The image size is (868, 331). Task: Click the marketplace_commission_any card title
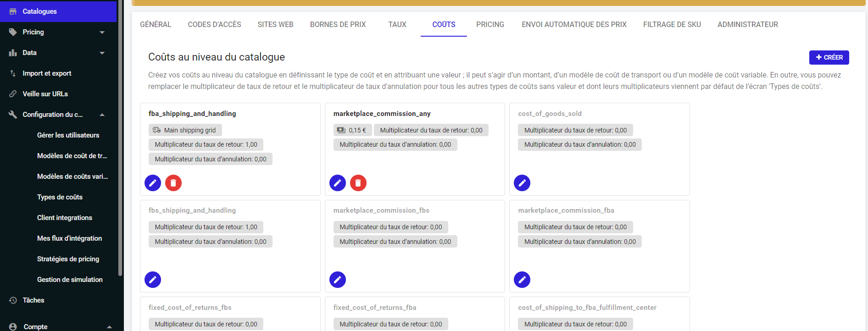[x=382, y=114]
